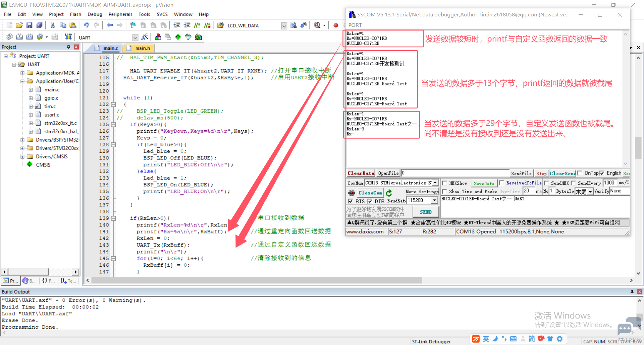This screenshot has width=644, height=345.
Task: Click the Paste icon in µVision toolbar
Action: coord(73,25)
